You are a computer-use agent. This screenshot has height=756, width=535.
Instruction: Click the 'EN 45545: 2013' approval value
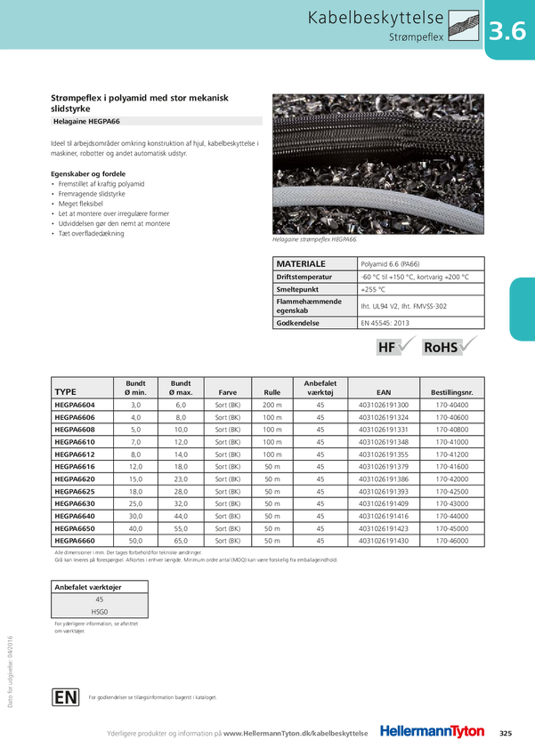tap(385, 323)
